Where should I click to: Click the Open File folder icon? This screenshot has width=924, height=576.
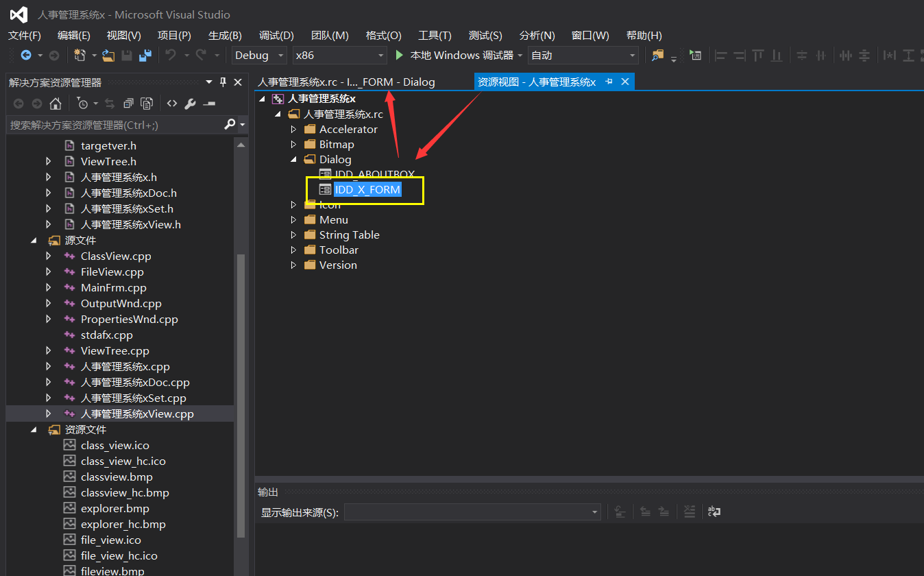pyautogui.click(x=108, y=56)
